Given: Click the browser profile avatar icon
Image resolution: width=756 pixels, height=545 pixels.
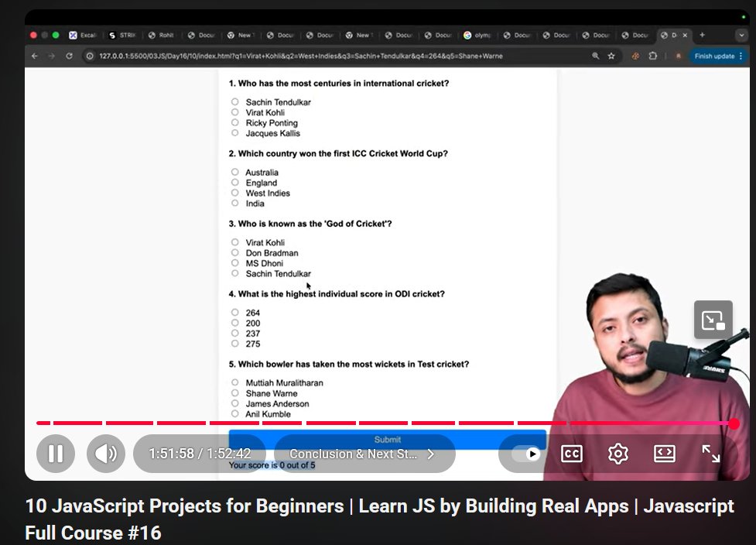Looking at the screenshot, I should pyautogui.click(x=679, y=56).
